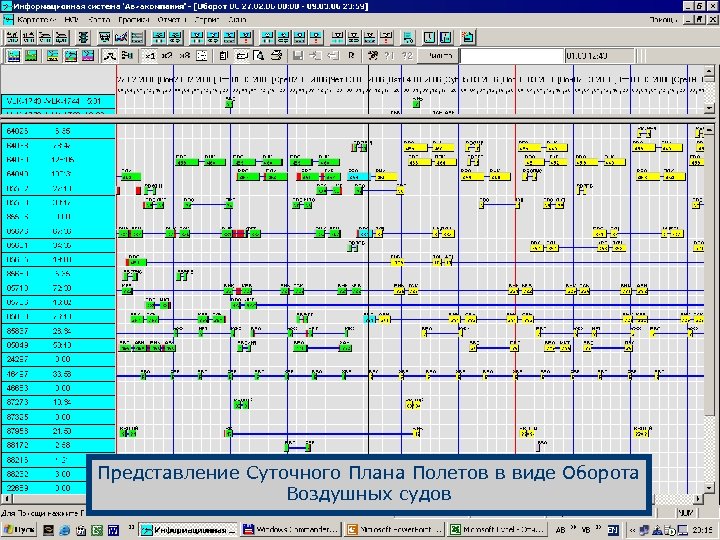Click the green landscape view icon
The image size is (720, 540).
[31, 56]
